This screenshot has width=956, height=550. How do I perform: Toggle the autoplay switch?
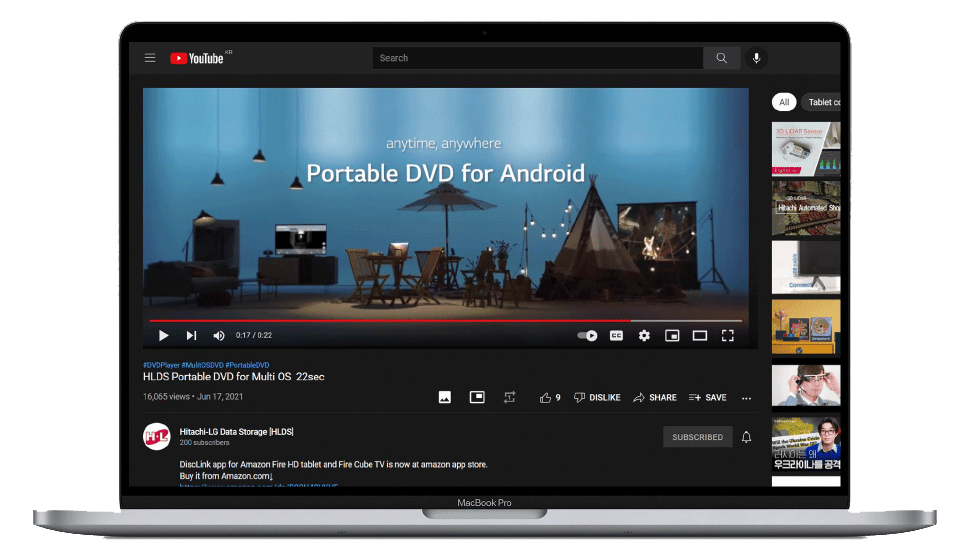pos(587,335)
